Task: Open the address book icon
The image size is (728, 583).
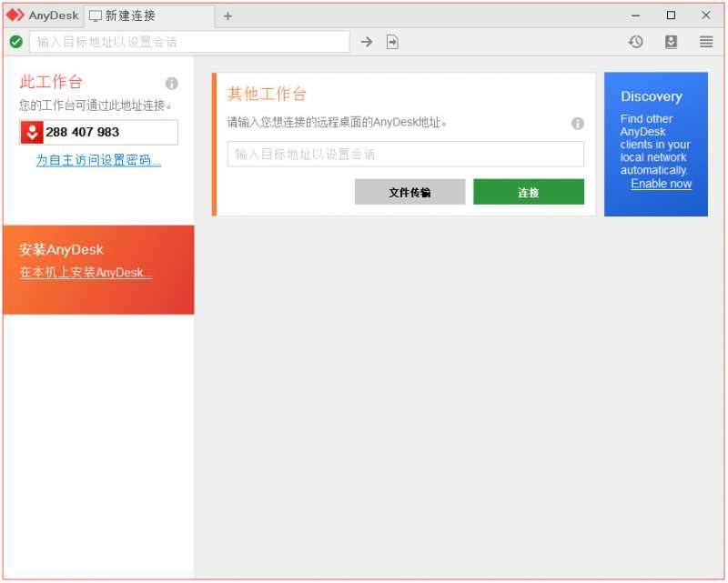Action: tap(672, 41)
